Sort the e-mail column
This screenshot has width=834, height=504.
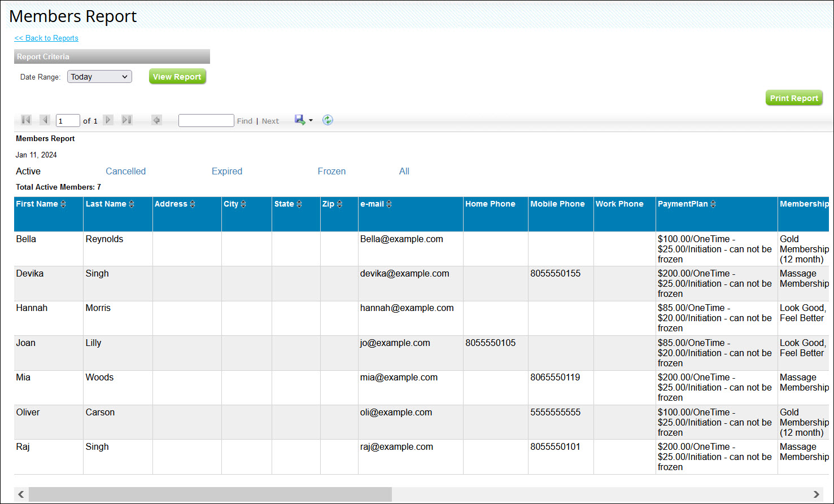pos(389,204)
